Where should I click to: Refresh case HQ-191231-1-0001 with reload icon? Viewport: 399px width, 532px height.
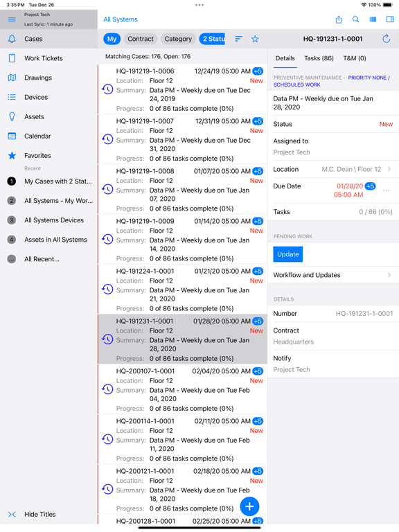point(386,39)
